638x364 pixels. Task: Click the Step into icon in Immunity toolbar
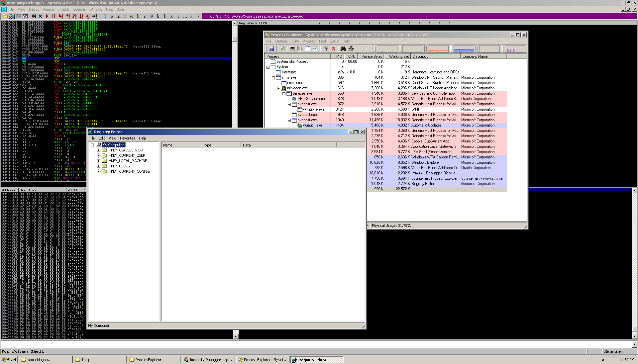[x=61, y=16]
